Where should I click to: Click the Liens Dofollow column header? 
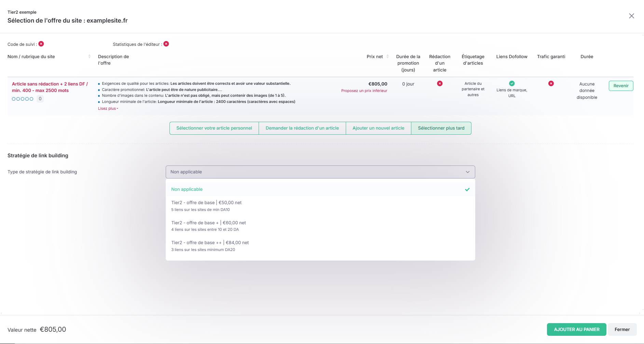[512, 57]
